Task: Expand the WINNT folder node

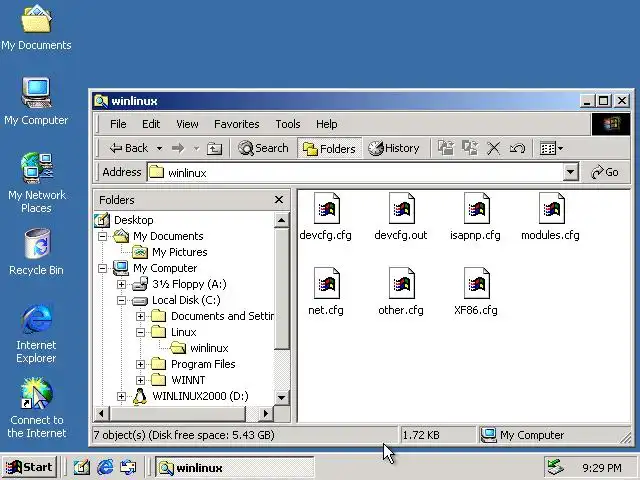Action: pyautogui.click(x=140, y=380)
